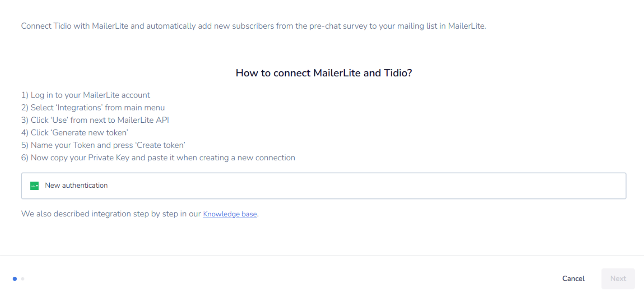Screen dimensions: 644x297
Task: Open the Knowledge base link
Action: 230,214
